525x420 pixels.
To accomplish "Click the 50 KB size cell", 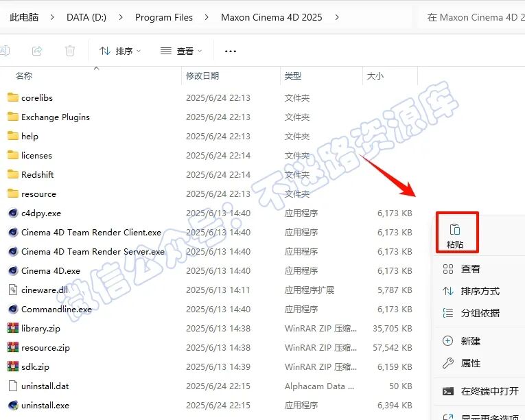I will coord(401,386).
